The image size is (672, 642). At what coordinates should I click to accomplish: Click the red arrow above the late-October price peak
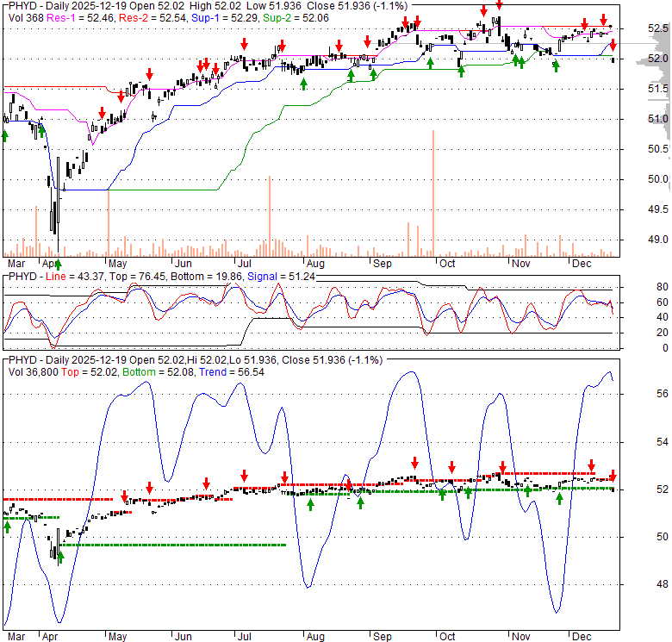point(499,6)
